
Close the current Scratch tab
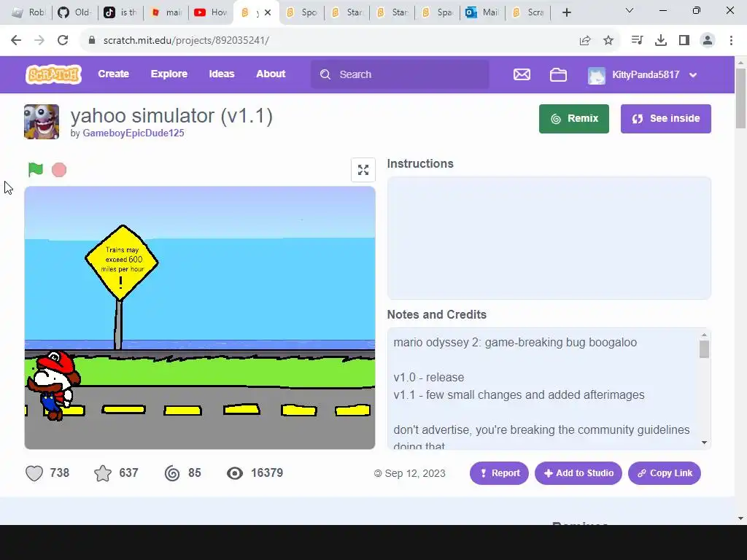[268, 13]
